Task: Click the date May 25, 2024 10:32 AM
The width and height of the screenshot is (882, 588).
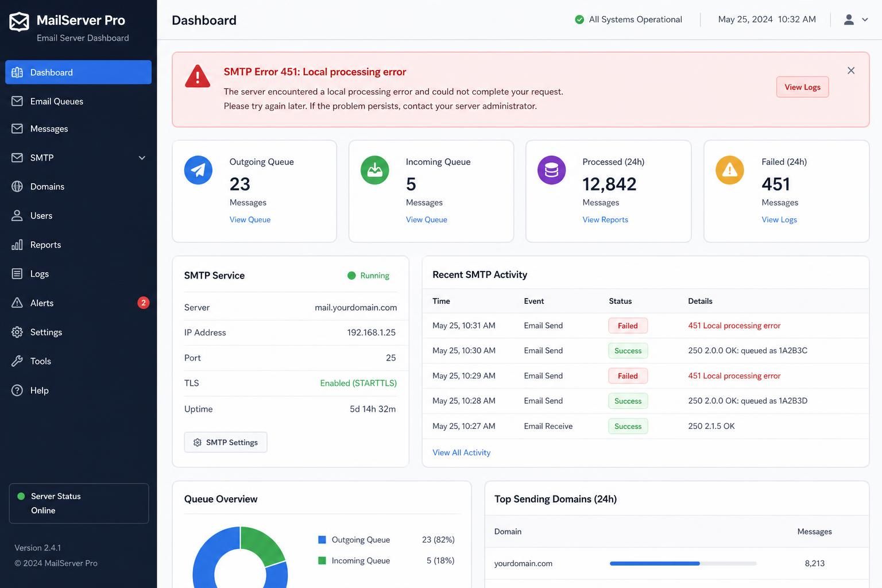Action: (767, 20)
